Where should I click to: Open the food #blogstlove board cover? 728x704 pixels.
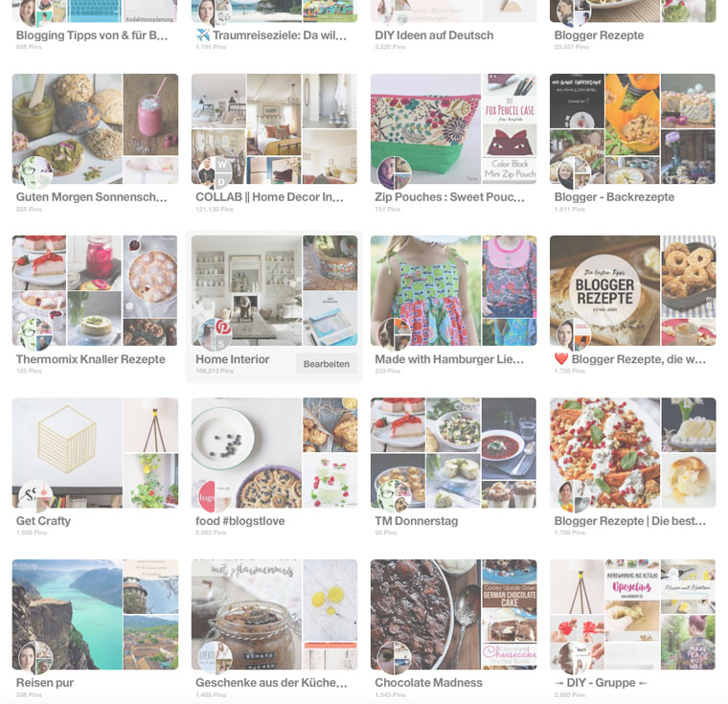[274, 453]
